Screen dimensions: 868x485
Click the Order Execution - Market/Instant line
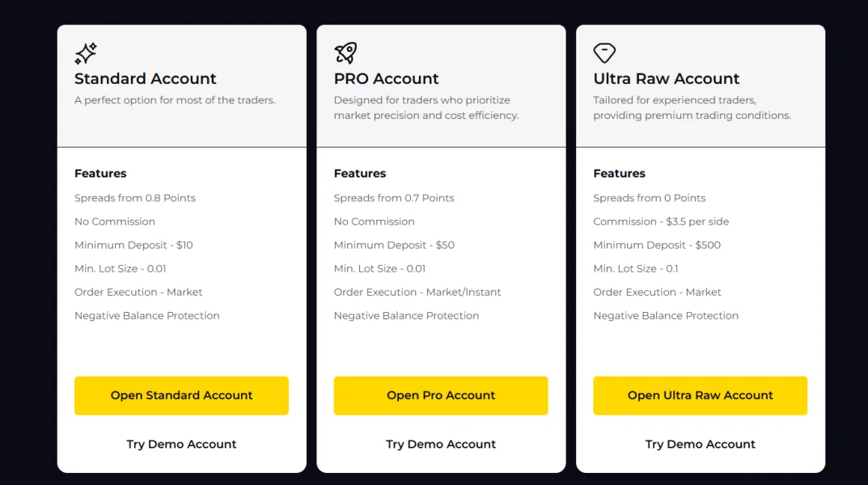[x=417, y=292]
